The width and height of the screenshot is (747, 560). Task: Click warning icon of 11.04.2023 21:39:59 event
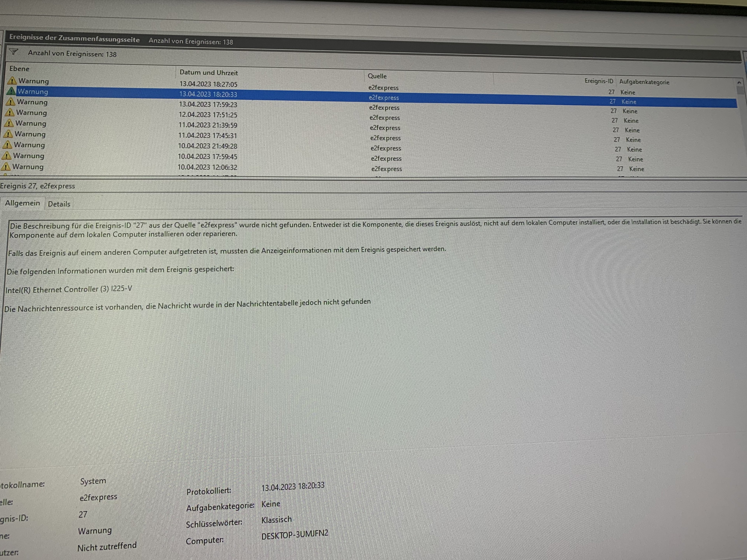point(9,123)
